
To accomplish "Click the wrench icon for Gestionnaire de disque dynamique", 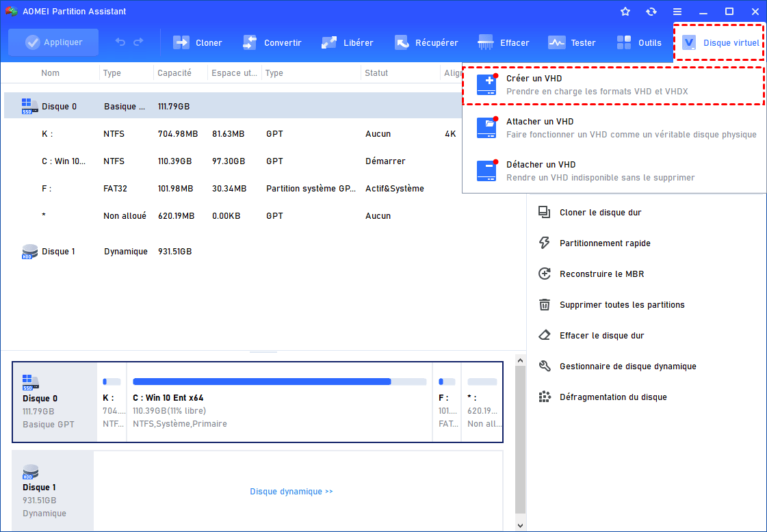I will [545, 367].
